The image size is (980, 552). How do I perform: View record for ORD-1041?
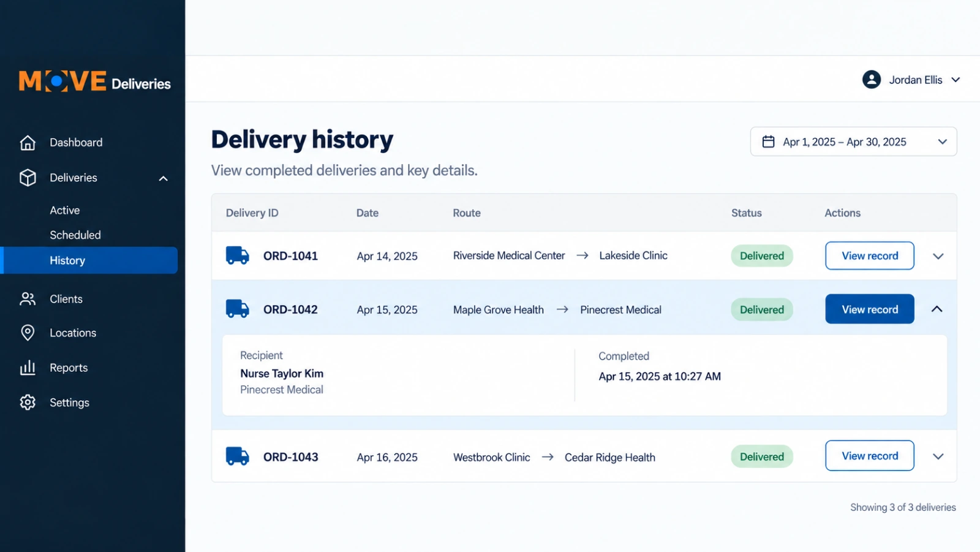870,255
